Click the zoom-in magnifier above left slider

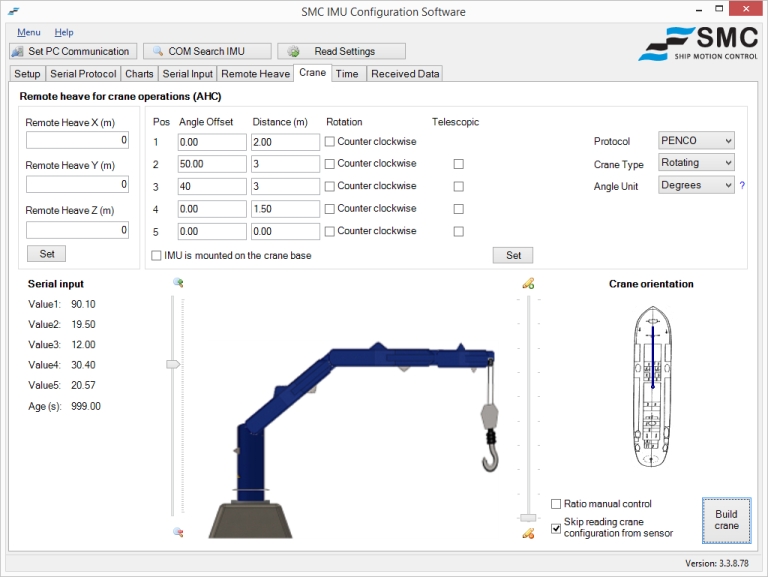[x=178, y=283]
